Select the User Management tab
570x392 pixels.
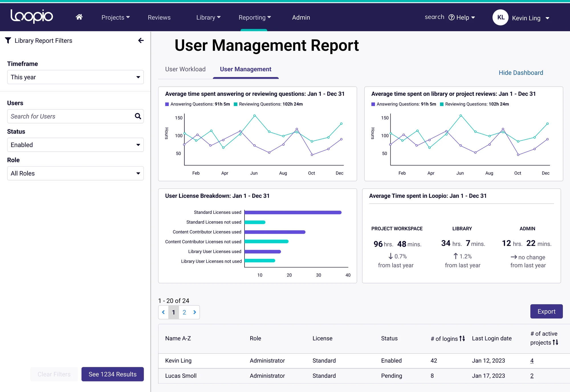coord(246,69)
